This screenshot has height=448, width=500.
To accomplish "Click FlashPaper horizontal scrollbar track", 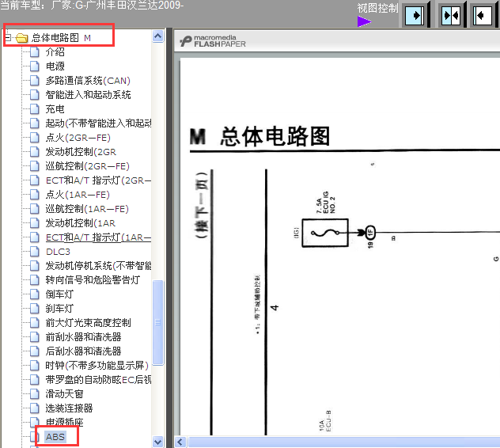I will click(x=343, y=442).
